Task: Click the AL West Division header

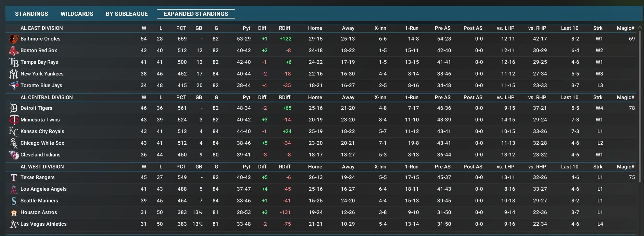Action: (42, 167)
